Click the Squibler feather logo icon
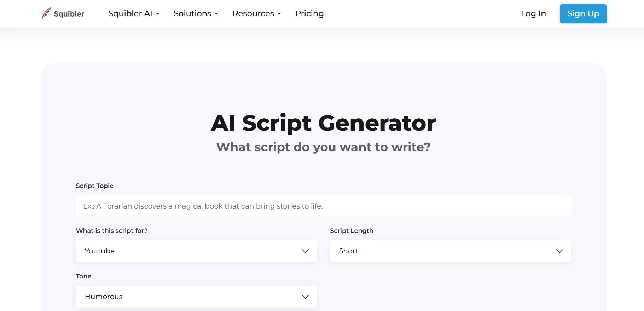The width and height of the screenshot is (644, 311). tap(46, 13)
